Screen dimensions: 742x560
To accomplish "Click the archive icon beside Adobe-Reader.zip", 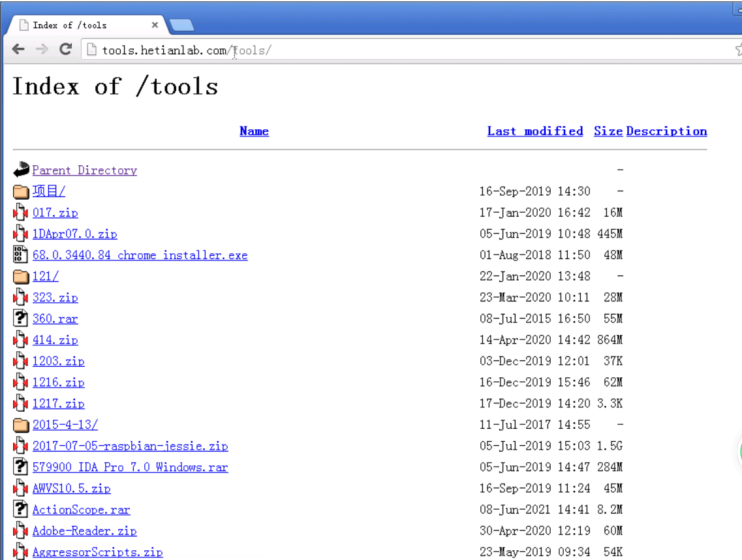I will point(20,531).
